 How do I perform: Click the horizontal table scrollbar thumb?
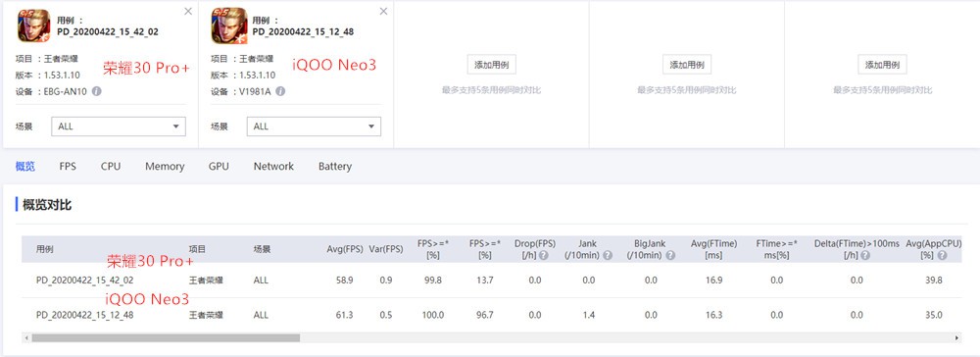click(x=167, y=337)
